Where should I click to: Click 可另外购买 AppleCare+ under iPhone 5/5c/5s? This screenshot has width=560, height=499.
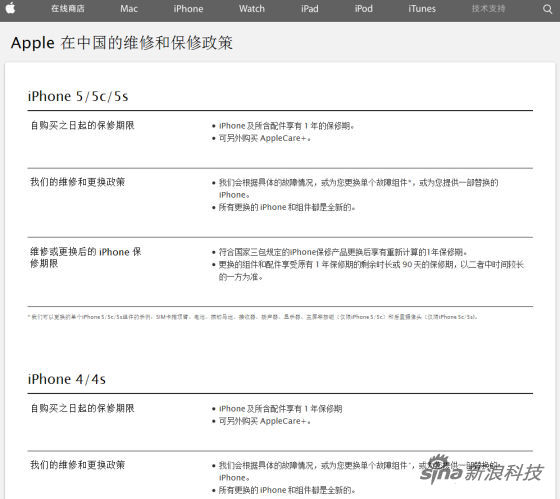(265, 138)
